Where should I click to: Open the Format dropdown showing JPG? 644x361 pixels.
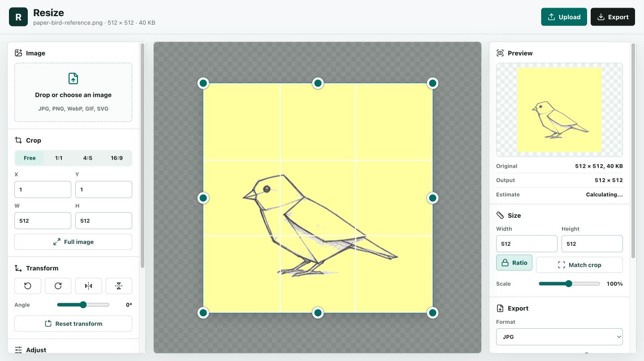tap(559, 337)
